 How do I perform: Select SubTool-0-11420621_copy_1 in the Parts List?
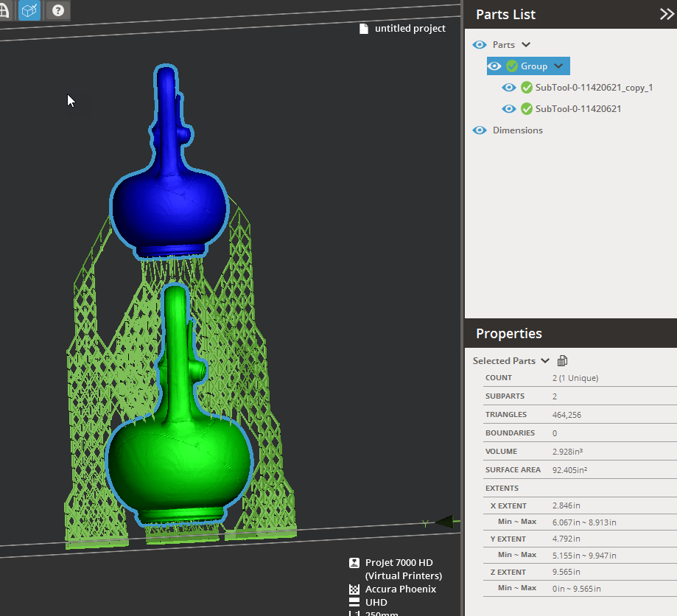tap(594, 87)
